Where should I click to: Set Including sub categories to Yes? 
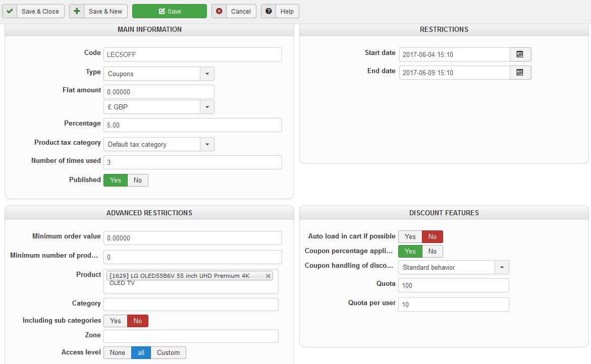click(116, 321)
